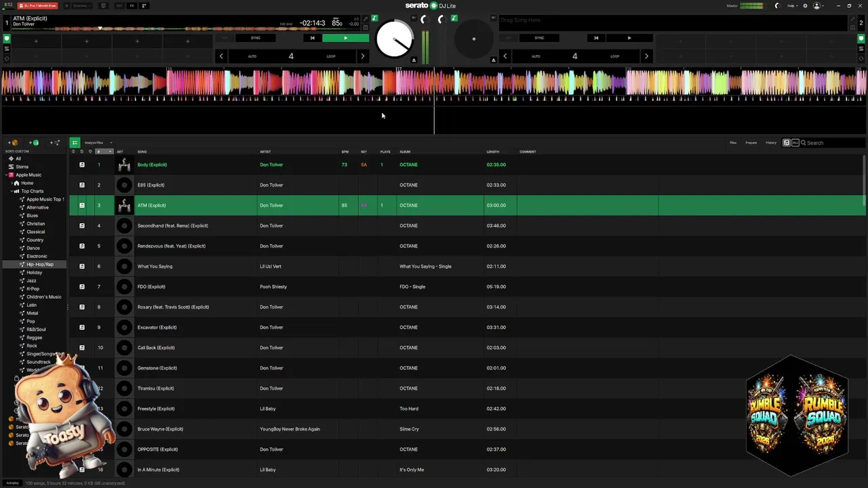Open the Prepare panel tab
Screen dimensions: 868x488
tap(751, 143)
